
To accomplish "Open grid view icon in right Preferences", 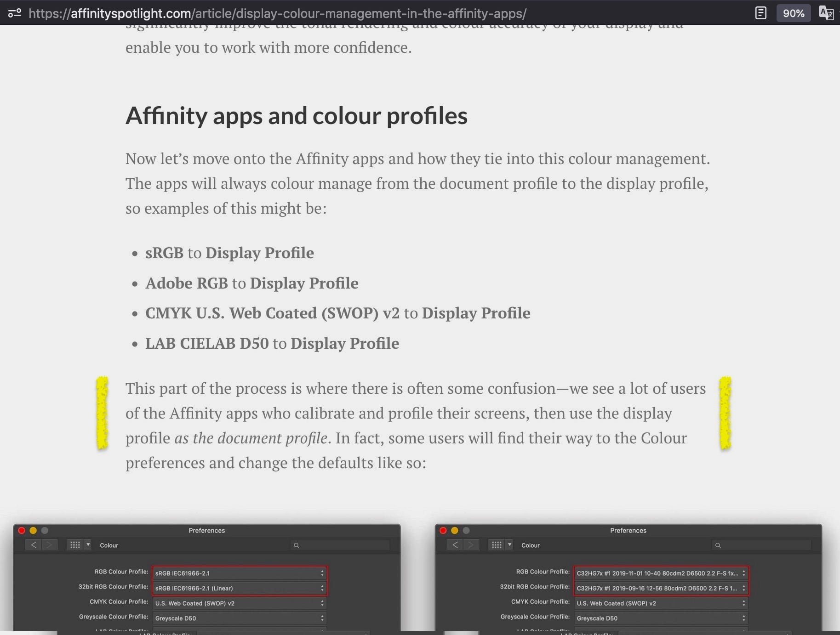I will pyautogui.click(x=497, y=545).
